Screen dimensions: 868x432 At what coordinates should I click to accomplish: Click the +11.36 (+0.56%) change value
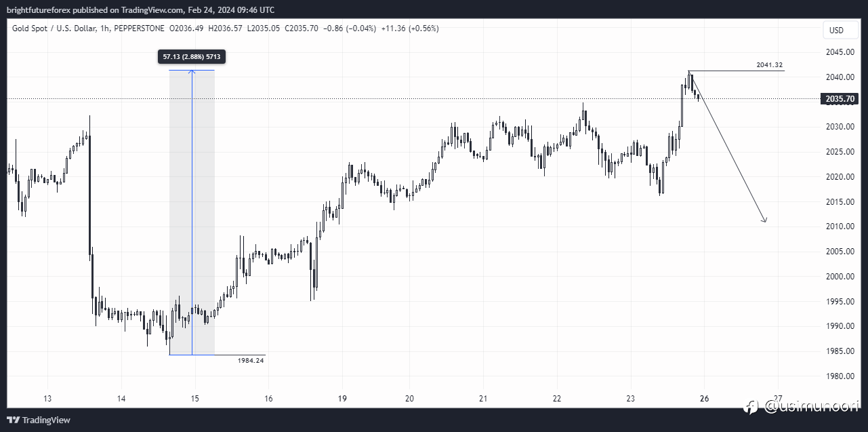point(410,28)
